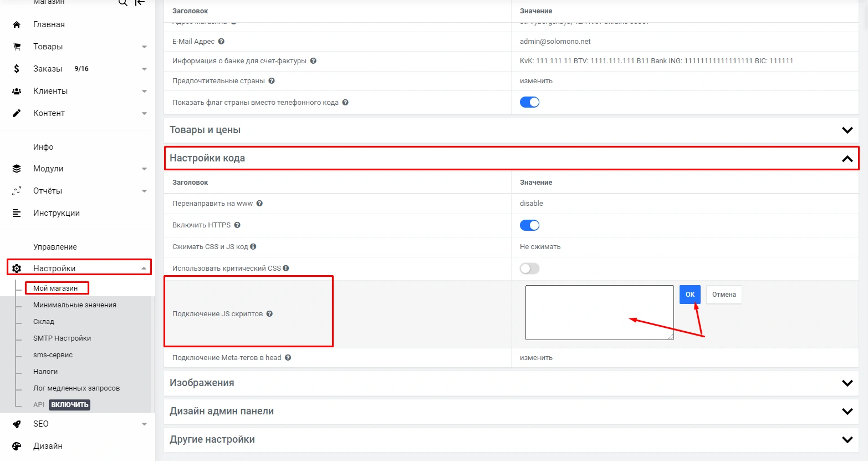This screenshot has width=868, height=461.
Task: Click the layers icon for Модули
Action: (17, 169)
